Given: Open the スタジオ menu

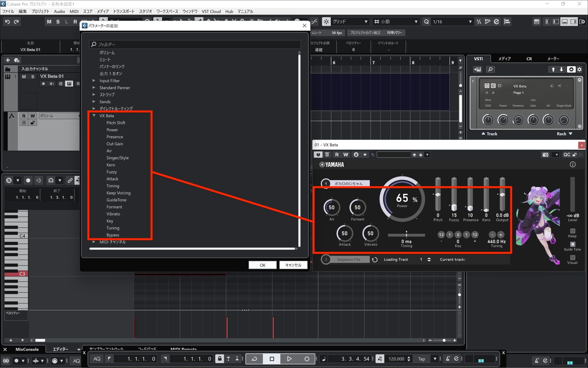Looking at the screenshot, I should [x=146, y=11].
